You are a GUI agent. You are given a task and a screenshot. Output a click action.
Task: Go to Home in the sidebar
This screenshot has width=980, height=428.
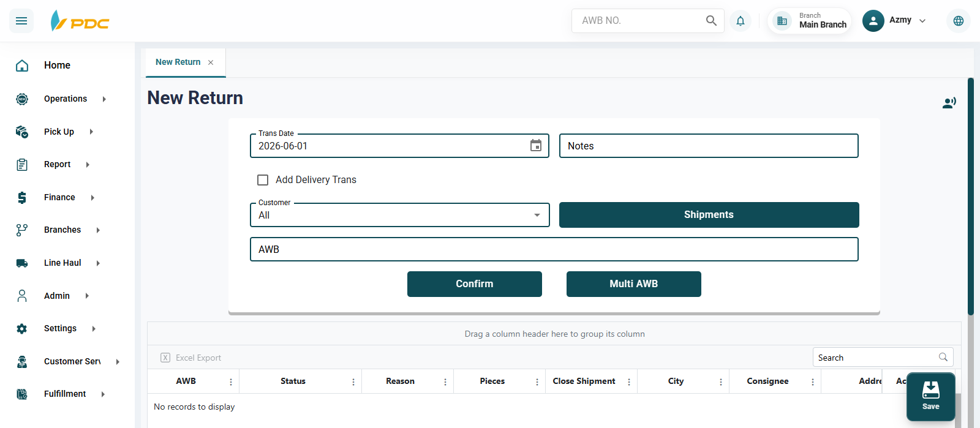(57, 66)
